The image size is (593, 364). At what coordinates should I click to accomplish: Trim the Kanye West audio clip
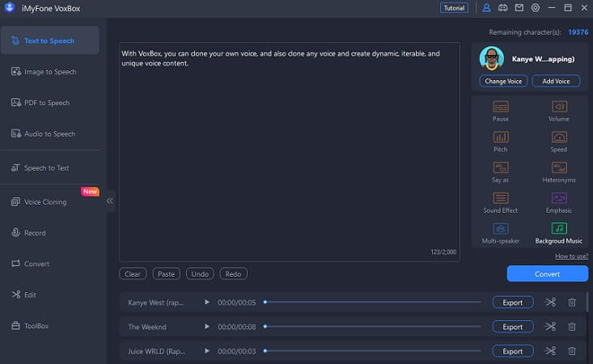[550, 303]
